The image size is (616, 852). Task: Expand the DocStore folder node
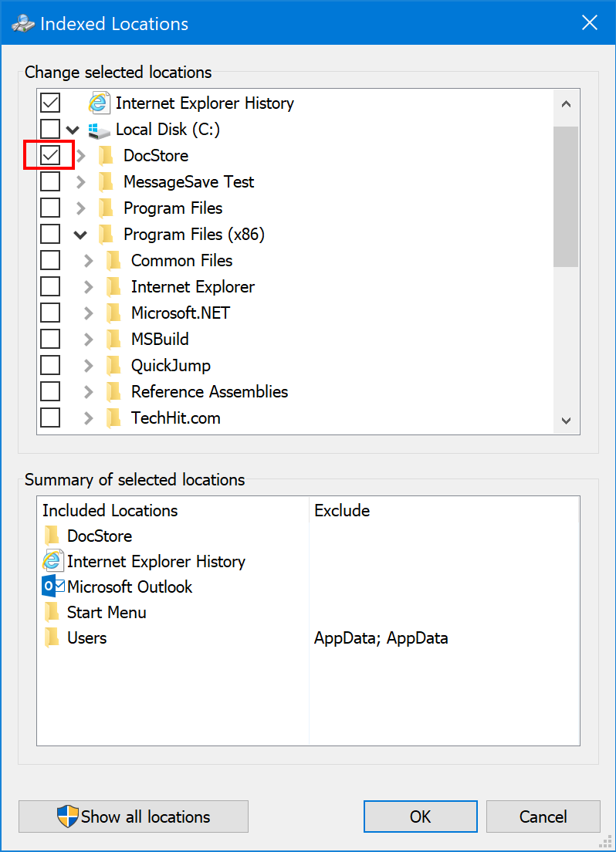[81, 156]
